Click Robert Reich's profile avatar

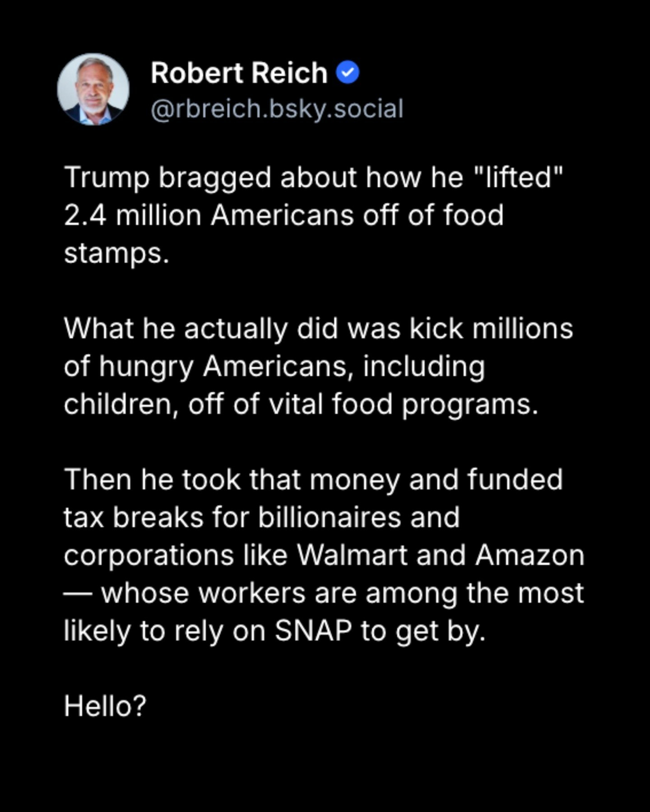pos(93,89)
